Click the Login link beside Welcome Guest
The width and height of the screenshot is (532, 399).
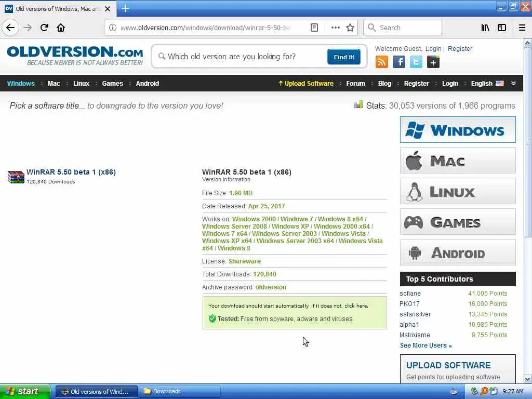[x=433, y=48]
